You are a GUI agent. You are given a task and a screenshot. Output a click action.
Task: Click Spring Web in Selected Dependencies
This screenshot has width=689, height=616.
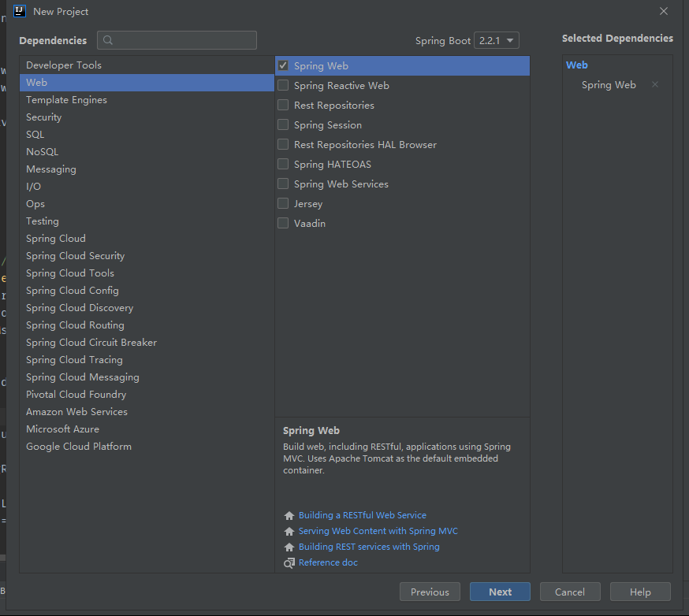(609, 85)
